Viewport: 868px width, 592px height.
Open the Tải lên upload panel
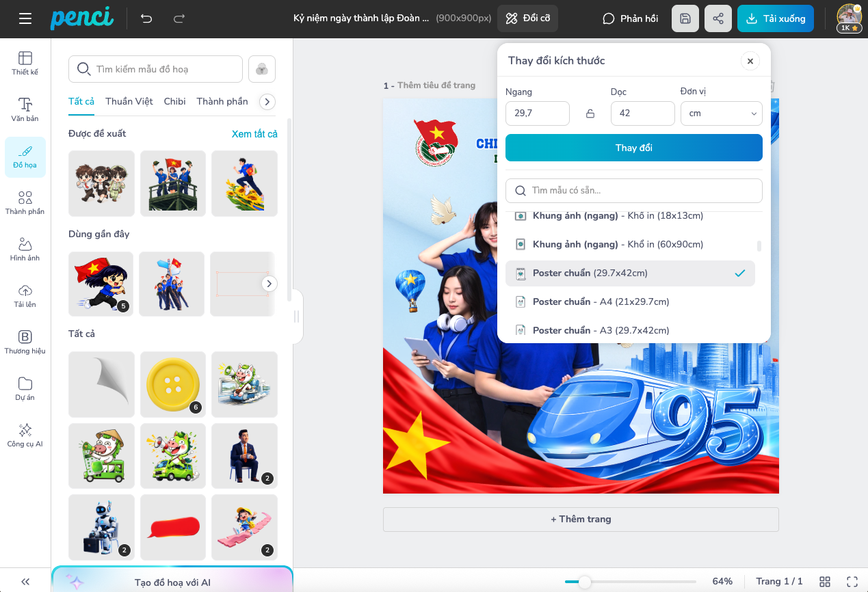(x=25, y=295)
